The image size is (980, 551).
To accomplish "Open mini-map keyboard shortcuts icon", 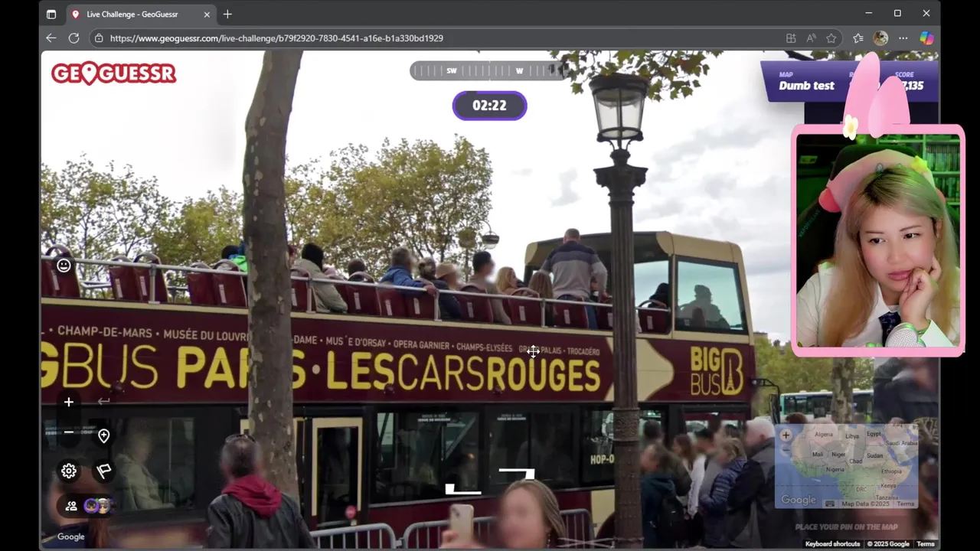I will point(830,504).
